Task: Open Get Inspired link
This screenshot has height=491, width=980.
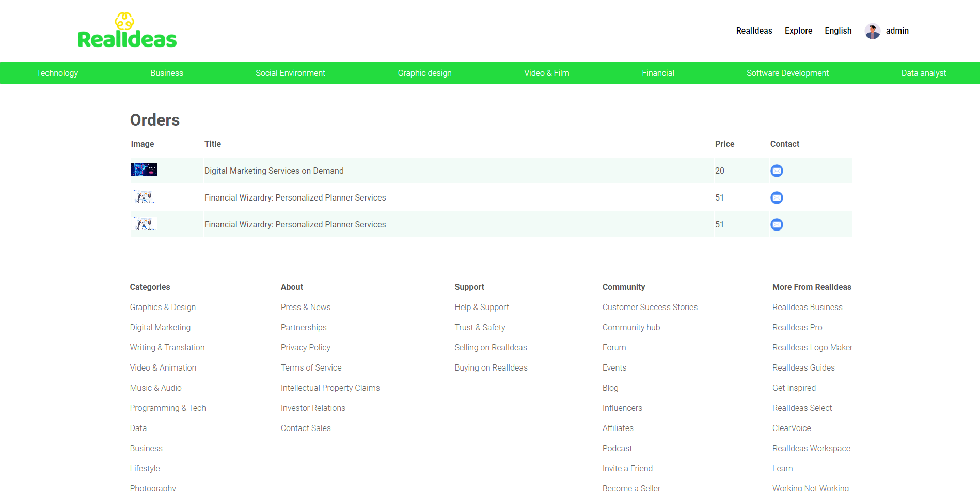Action: pos(794,388)
